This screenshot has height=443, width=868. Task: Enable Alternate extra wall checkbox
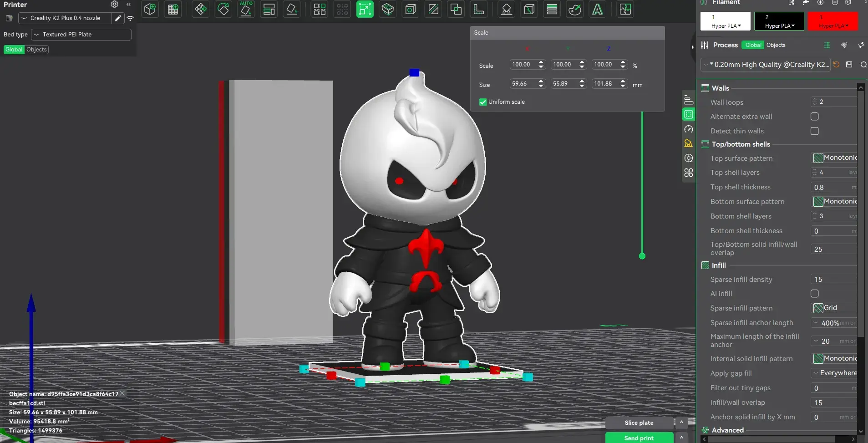pos(815,117)
